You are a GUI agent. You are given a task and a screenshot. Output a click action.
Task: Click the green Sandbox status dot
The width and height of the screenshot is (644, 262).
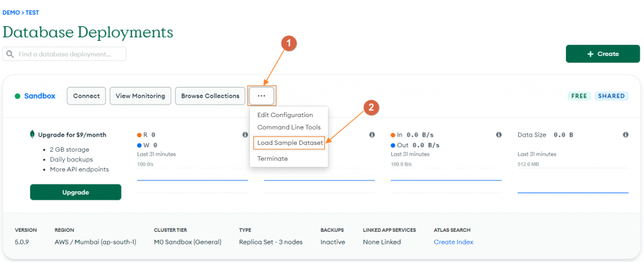17,96
